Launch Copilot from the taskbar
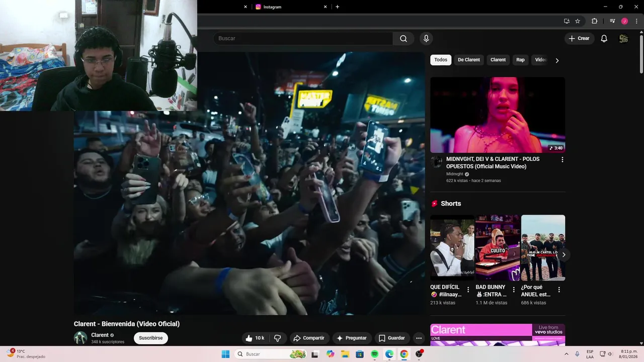The width and height of the screenshot is (644, 362). click(330, 354)
